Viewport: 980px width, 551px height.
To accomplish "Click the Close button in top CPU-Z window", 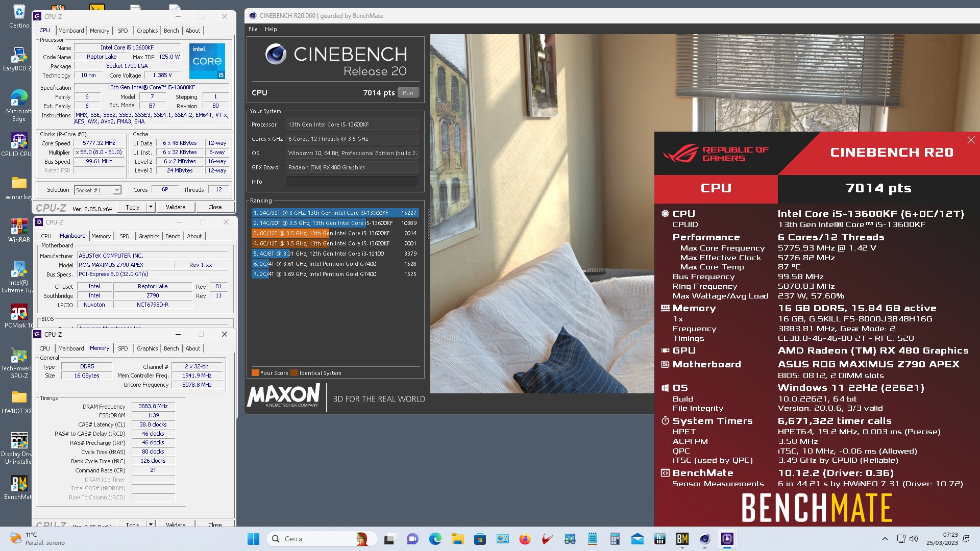I will point(215,207).
